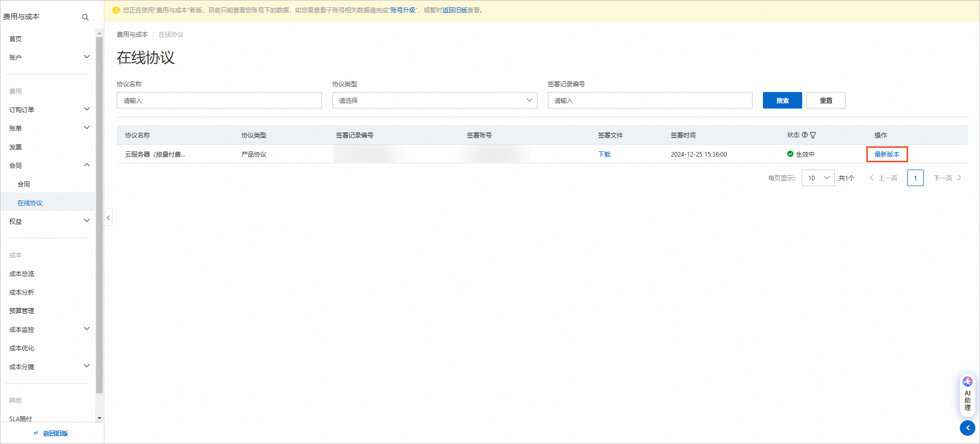The width and height of the screenshot is (980, 444).
Task: Click the 账号升级 link in the banner
Action: 403,10
